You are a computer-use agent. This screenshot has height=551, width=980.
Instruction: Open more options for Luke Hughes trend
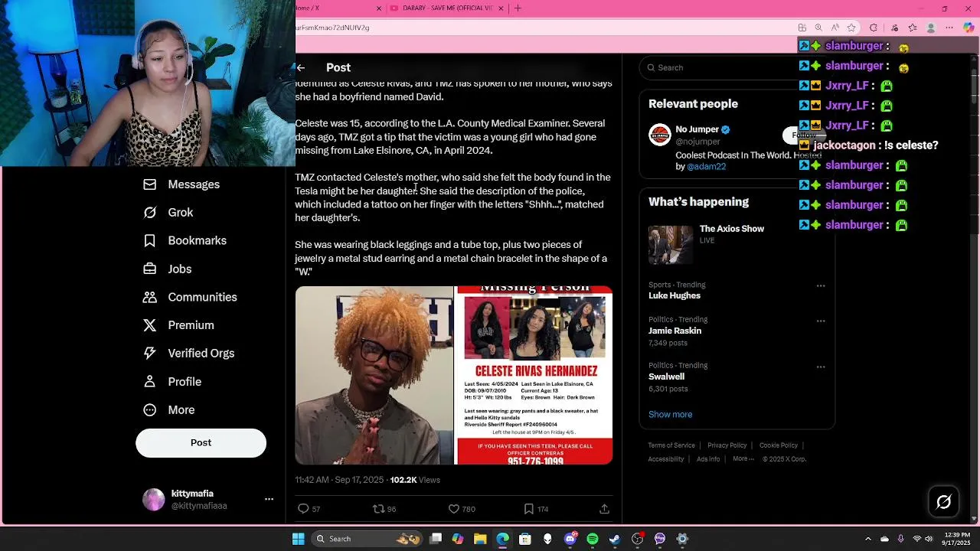click(x=821, y=286)
